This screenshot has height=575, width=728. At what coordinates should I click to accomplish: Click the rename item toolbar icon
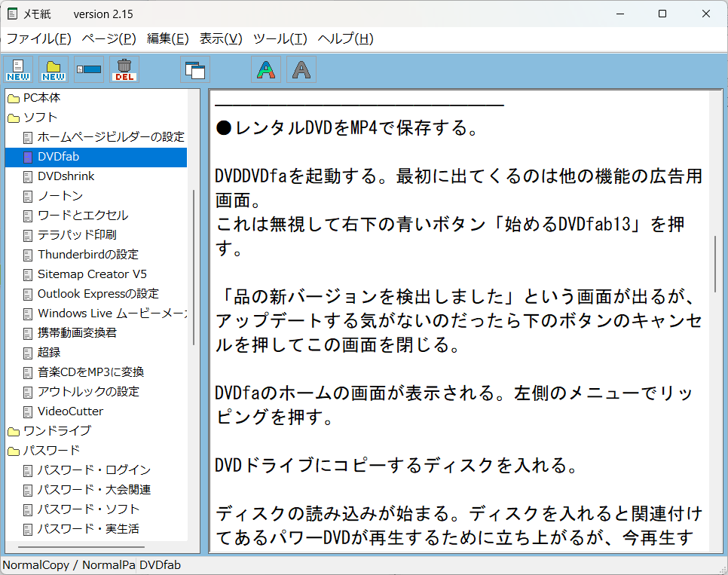[89, 69]
